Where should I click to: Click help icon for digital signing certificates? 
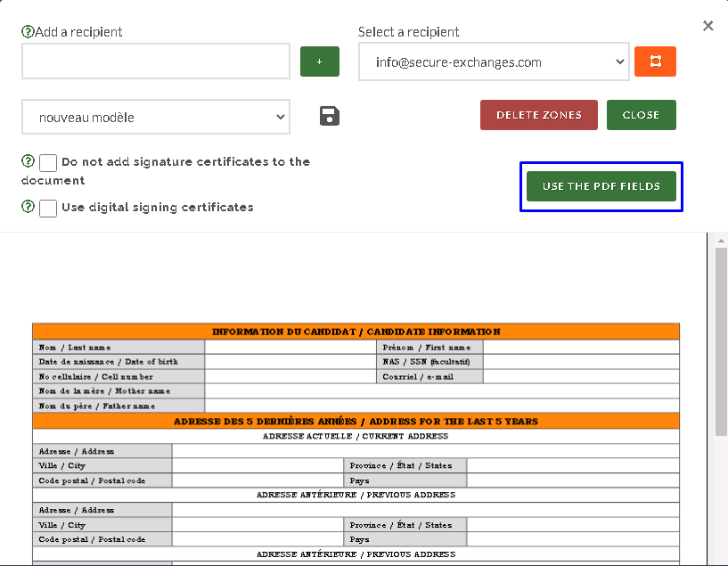coord(28,206)
